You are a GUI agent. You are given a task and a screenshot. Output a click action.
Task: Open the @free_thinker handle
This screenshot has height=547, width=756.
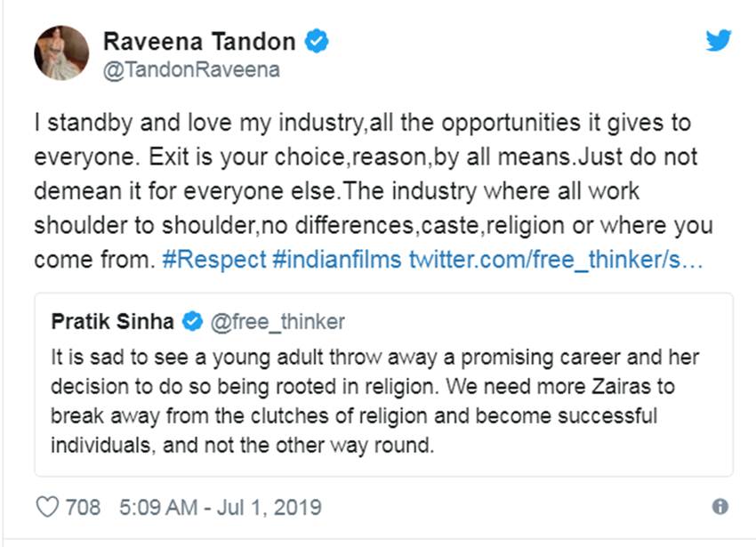click(277, 321)
